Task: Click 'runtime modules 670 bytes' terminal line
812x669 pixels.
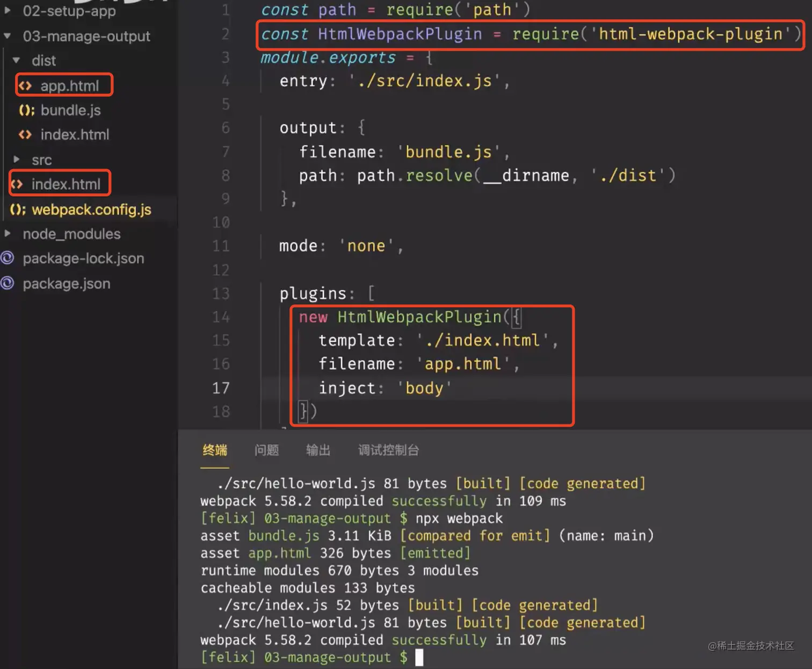Action: 339,570
